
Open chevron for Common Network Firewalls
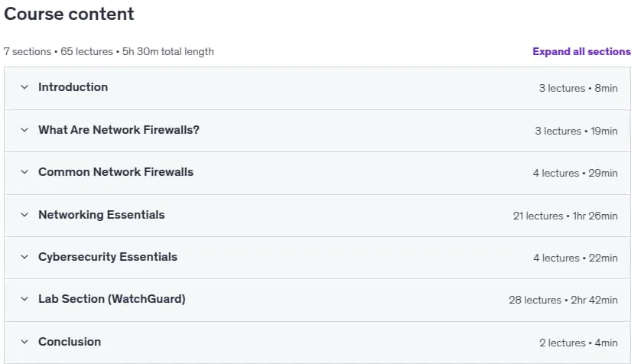click(24, 172)
